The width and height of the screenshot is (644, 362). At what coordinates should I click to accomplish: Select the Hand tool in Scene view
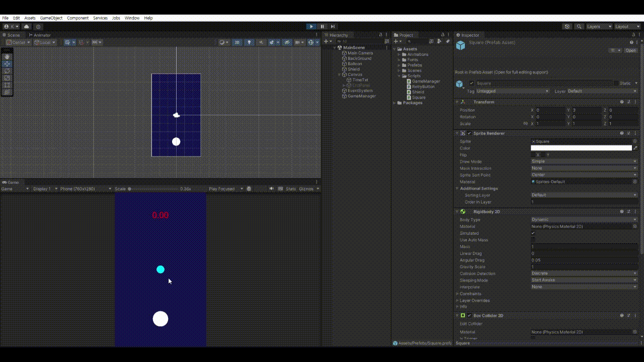pos(7,57)
